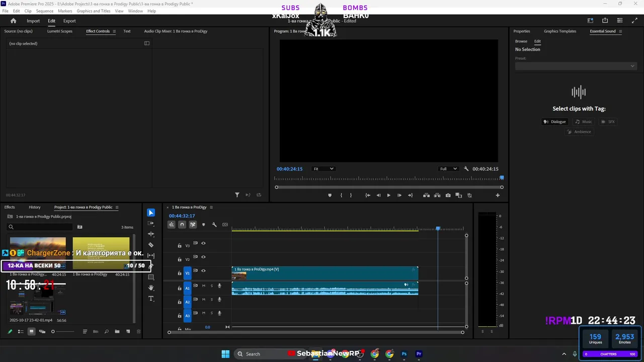This screenshot has height=362, width=644.
Task: Click Mark In bracket in Program monitor
Action: 341,195
